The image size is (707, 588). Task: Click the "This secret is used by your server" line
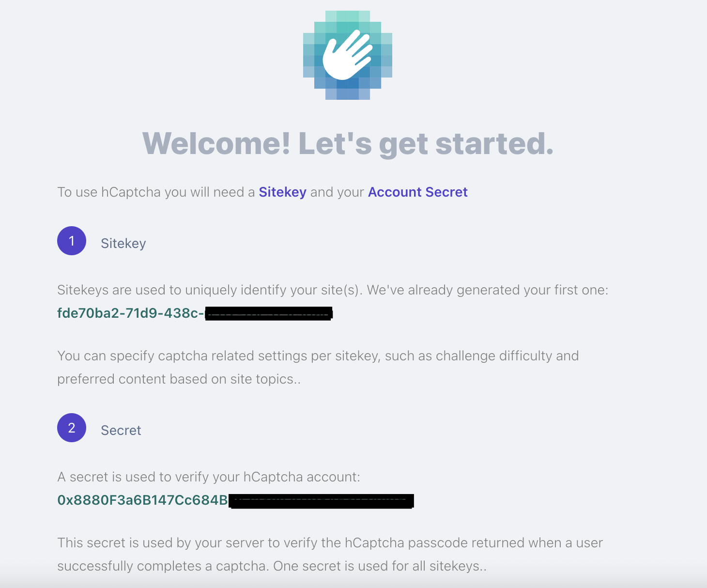click(329, 543)
